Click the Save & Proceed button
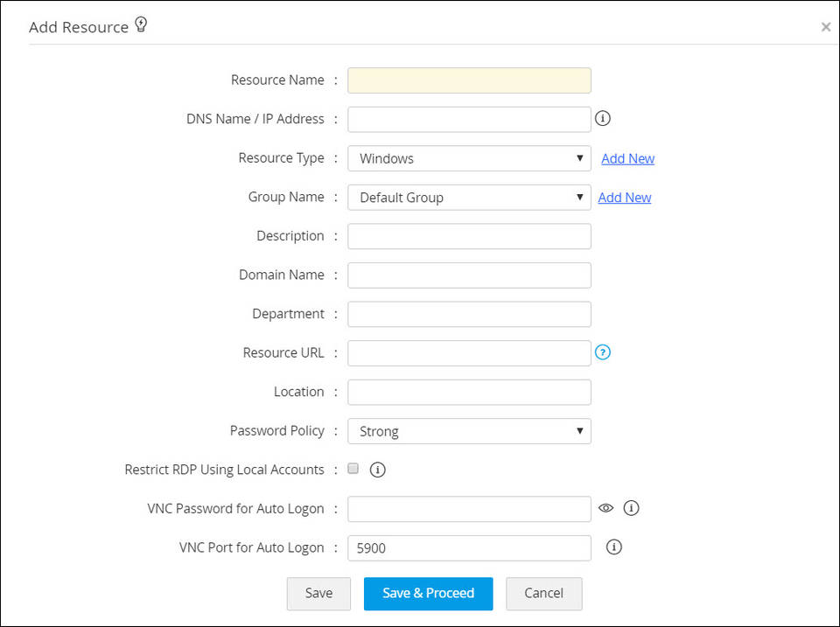 [428, 594]
